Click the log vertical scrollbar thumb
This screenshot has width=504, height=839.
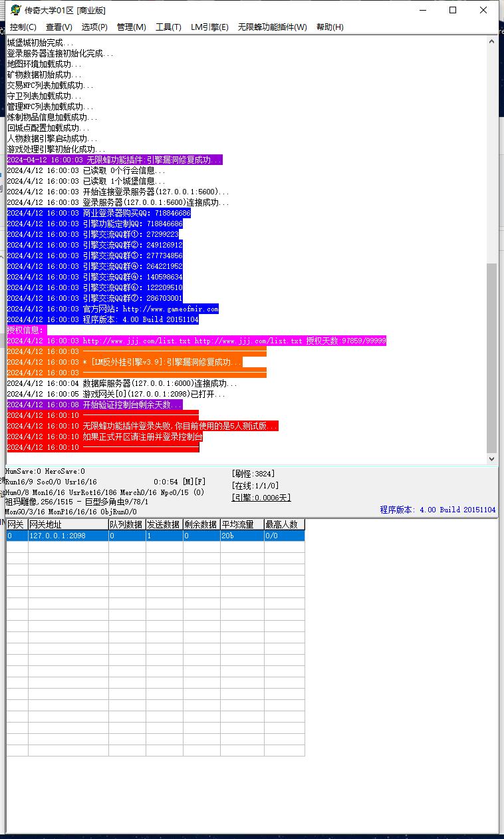tap(492, 357)
